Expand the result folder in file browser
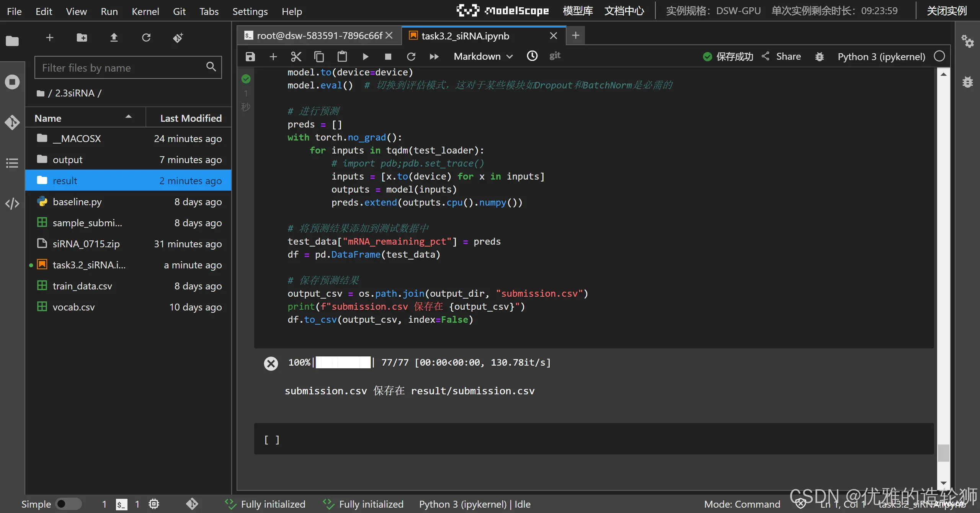The width and height of the screenshot is (980, 513). pyautogui.click(x=65, y=180)
